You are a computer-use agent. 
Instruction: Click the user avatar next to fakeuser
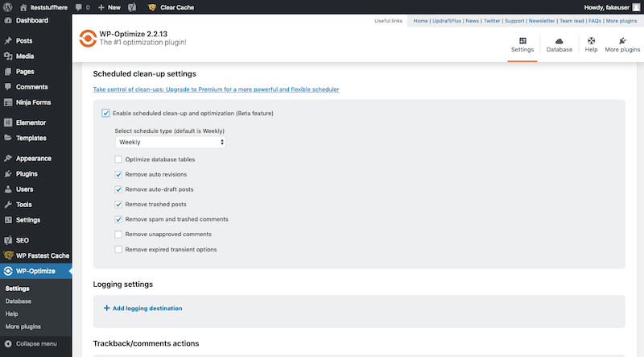(x=636, y=7)
